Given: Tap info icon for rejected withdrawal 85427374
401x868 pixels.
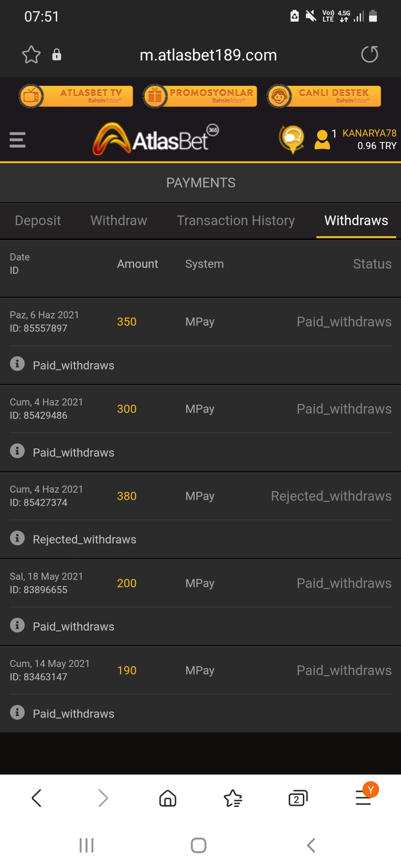Looking at the screenshot, I should tap(17, 538).
